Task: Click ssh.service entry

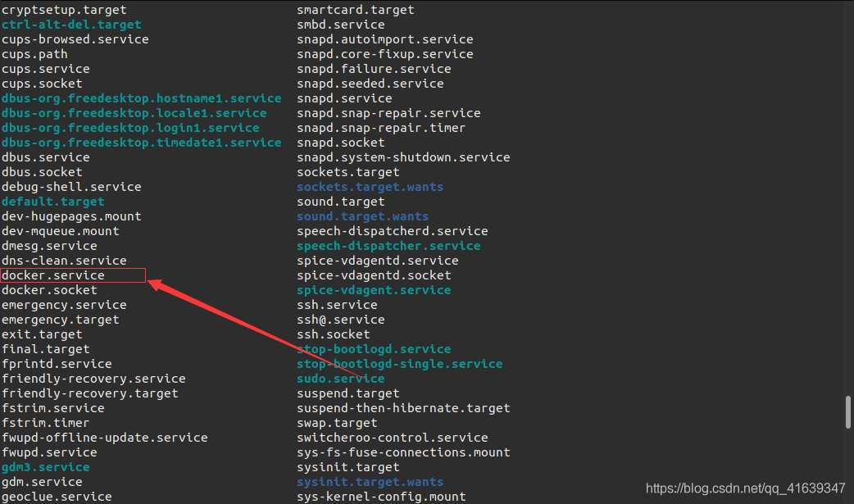Action: pyautogui.click(x=337, y=305)
